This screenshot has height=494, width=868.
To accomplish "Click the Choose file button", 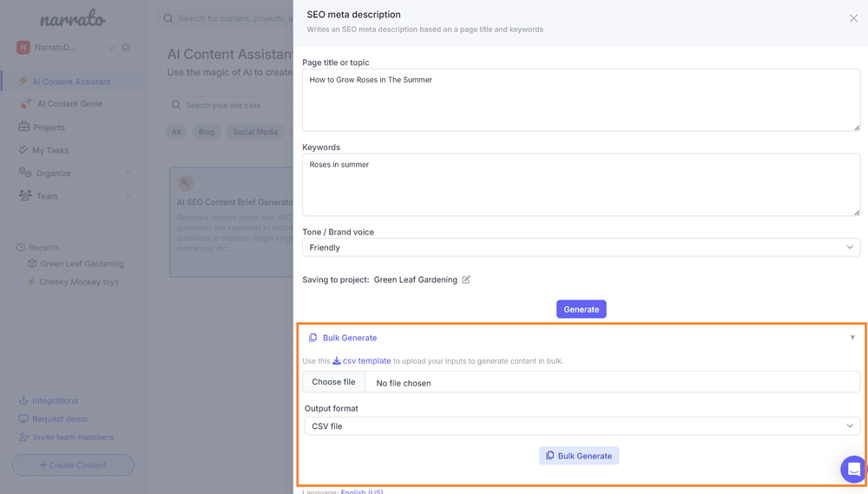I will (333, 382).
